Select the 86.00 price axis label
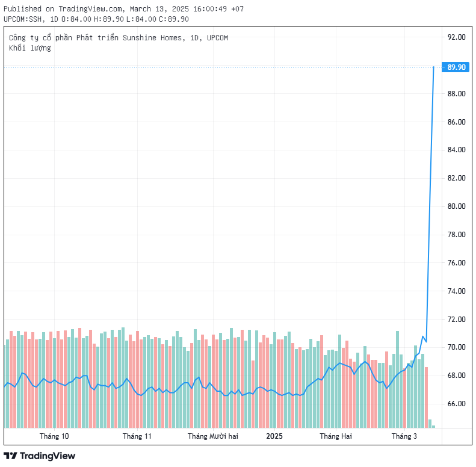The height and width of the screenshot is (467, 476). tap(457, 122)
